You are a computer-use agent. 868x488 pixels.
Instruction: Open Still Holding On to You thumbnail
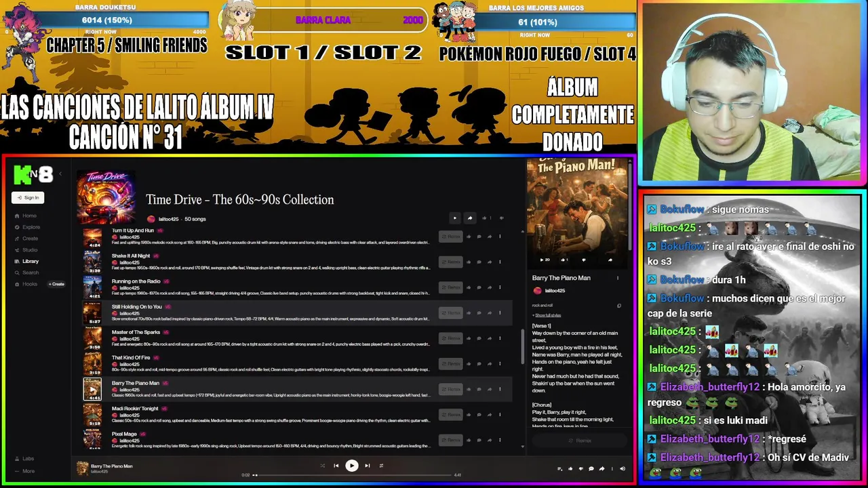coord(92,312)
